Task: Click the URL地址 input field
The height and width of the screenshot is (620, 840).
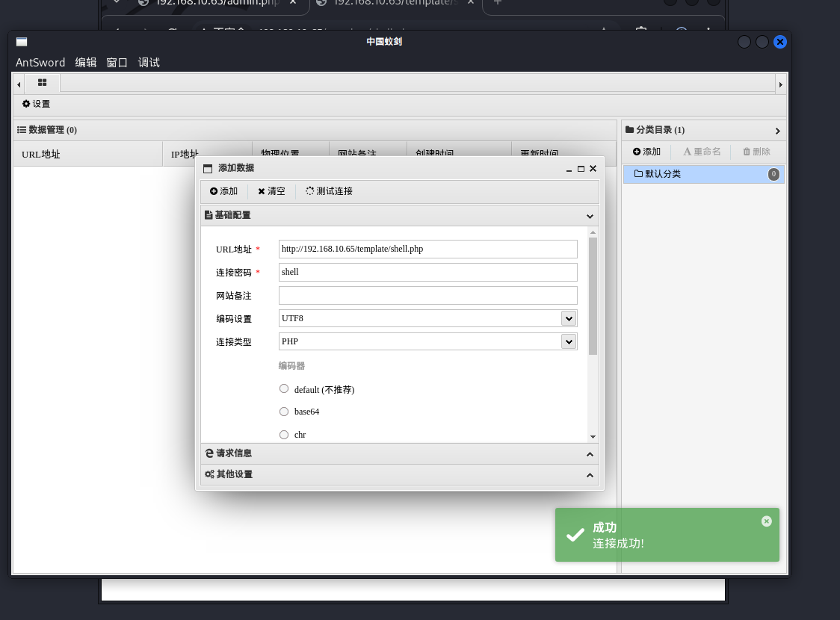Action: tap(428, 249)
